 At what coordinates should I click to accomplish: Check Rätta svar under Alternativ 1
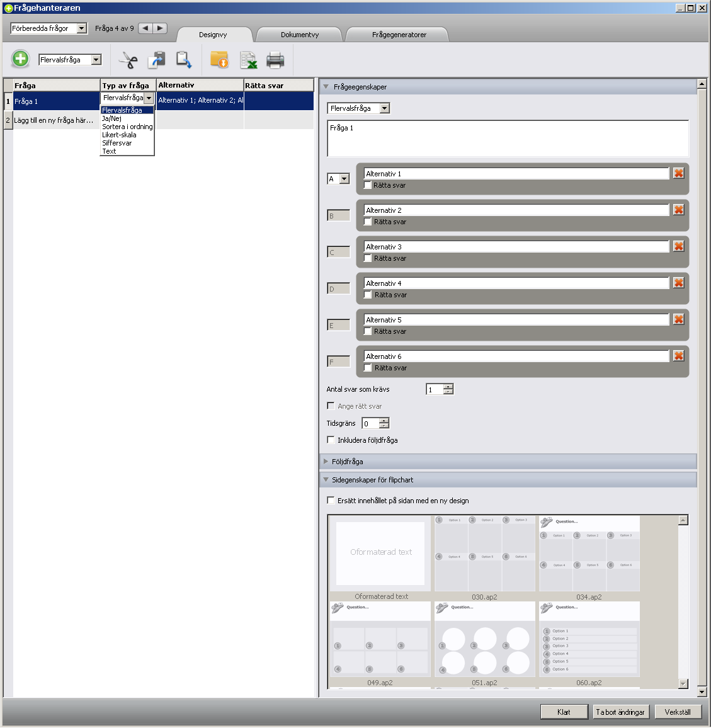pos(368,185)
